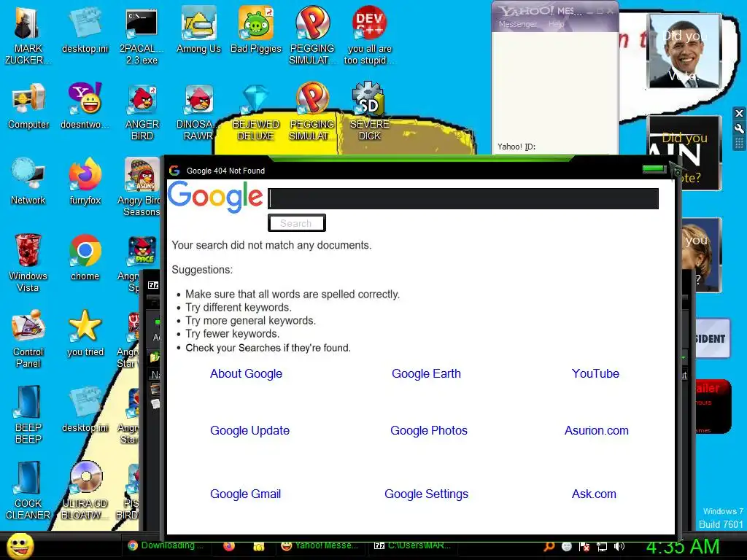Screen dimensions: 747x560
Task: Switch to Chrome 'Downloading...' taskbar button
Action: [167, 545]
